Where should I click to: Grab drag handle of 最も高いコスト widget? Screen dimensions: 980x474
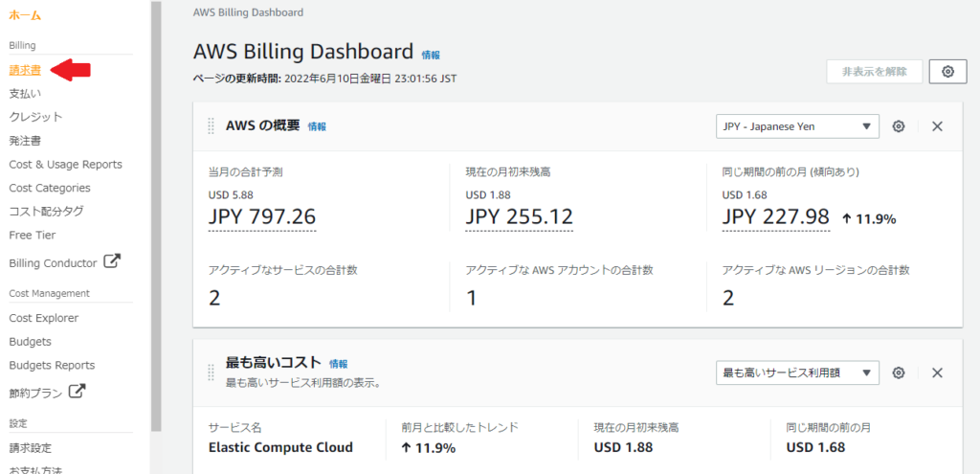(212, 372)
